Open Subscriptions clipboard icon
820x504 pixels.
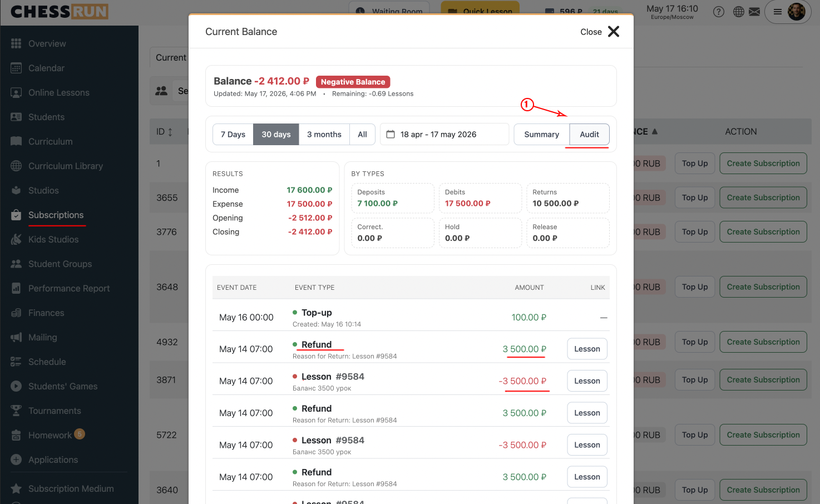coord(16,215)
